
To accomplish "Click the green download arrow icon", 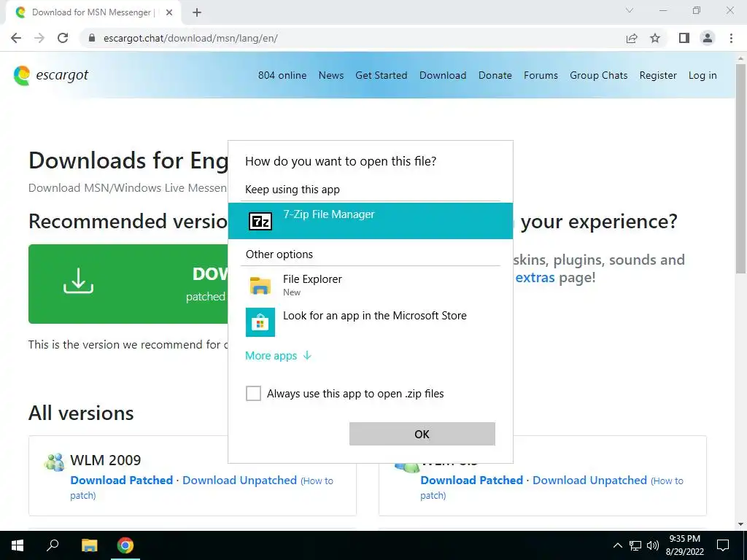I will click(78, 281).
